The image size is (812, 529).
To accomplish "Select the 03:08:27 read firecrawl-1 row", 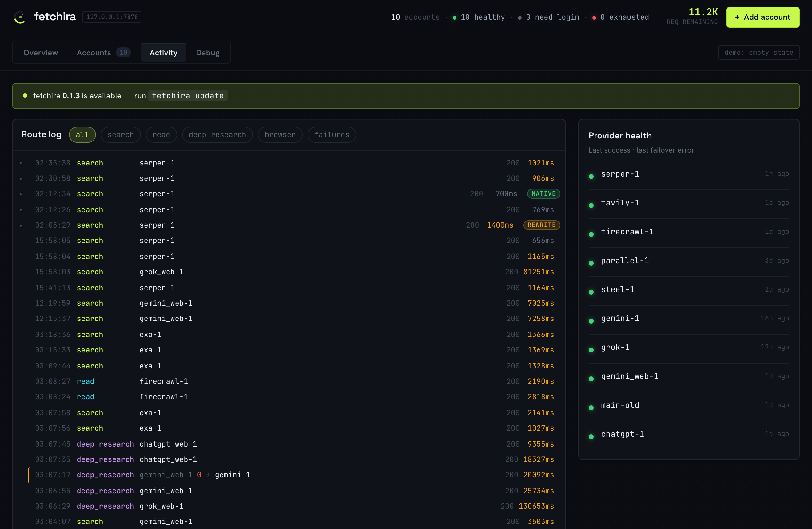I will point(289,381).
